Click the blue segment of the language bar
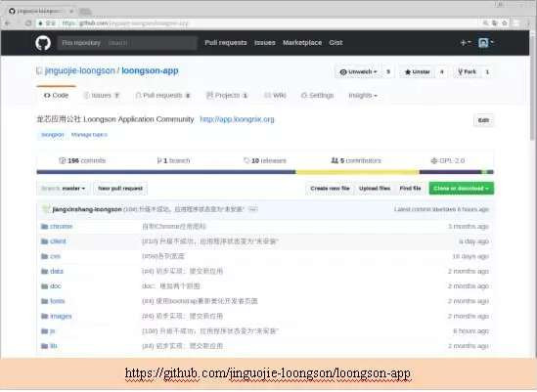The image size is (537, 392). [166, 172]
